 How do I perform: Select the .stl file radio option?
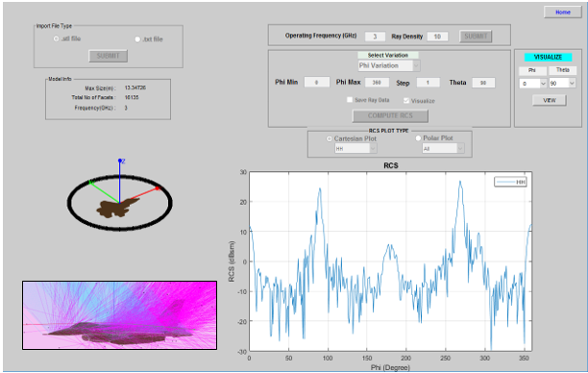coord(57,38)
